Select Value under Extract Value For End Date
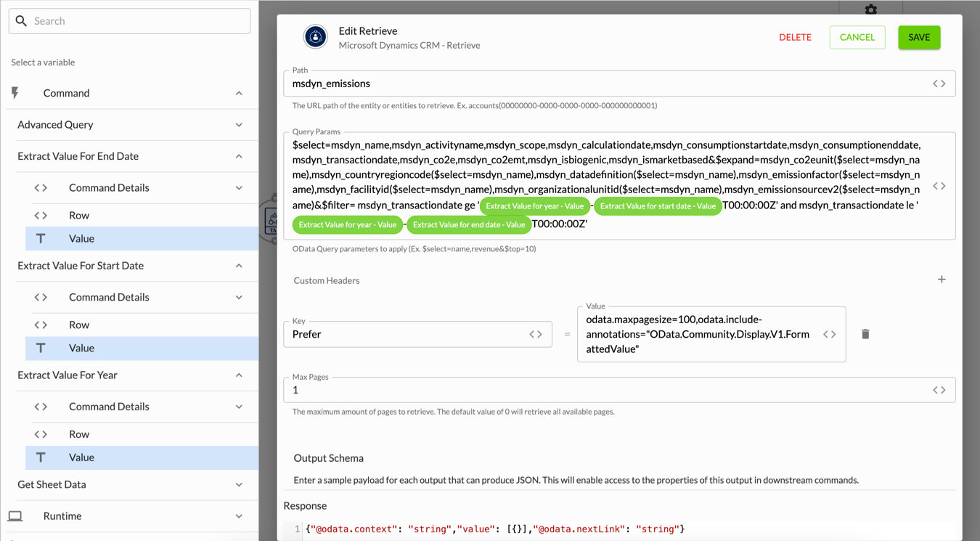This screenshot has height=541, width=980. pyautogui.click(x=142, y=238)
